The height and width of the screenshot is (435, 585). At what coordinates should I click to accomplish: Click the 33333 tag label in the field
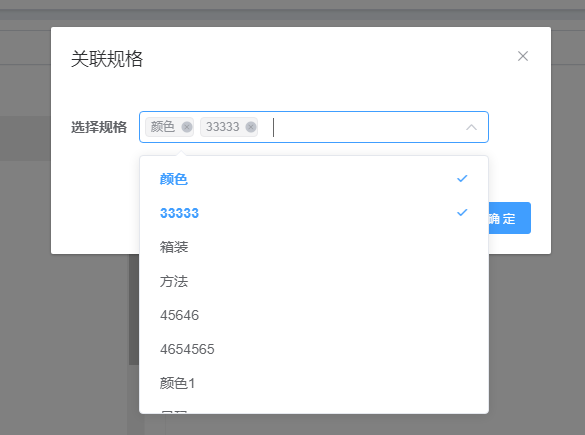(x=223, y=127)
